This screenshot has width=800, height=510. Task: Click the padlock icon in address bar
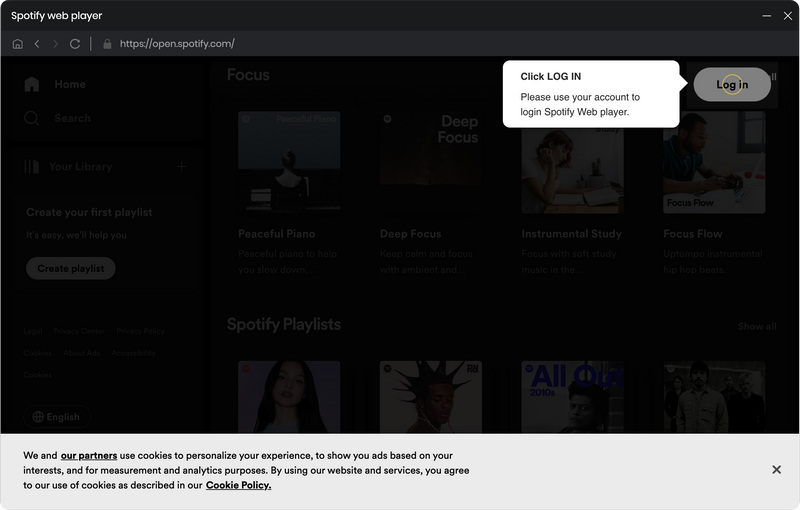[x=107, y=44]
